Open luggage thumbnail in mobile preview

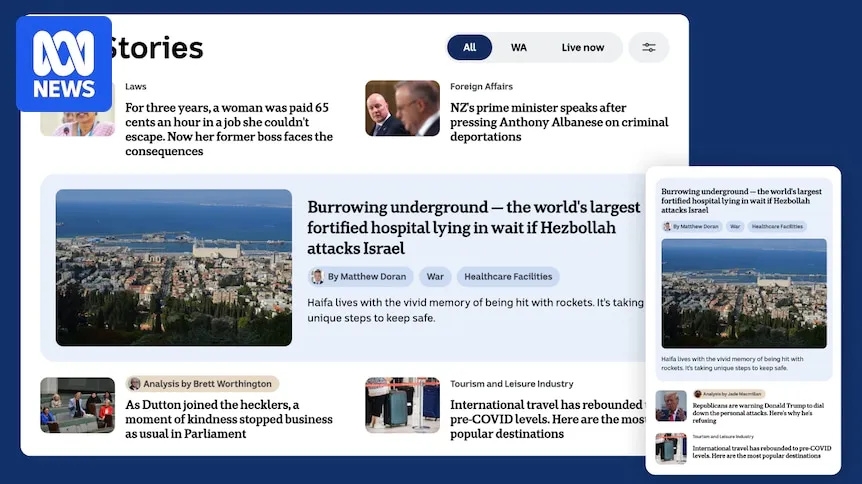pos(671,449)
